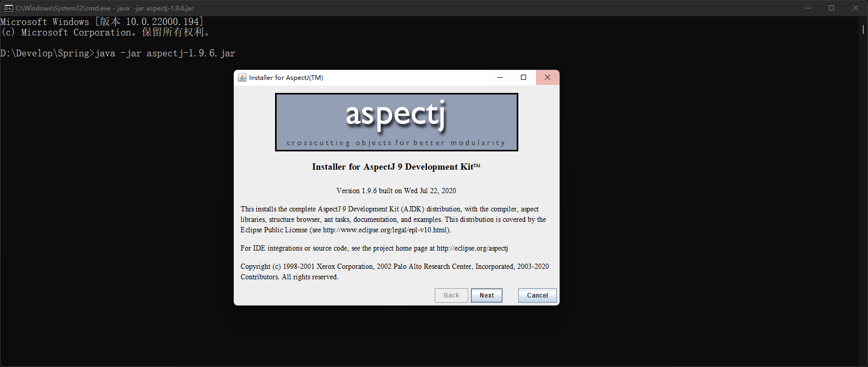Click the command prompt vertical scrollbar thumb
Viewport: 868px width, 367px height.
click(863, 30)
